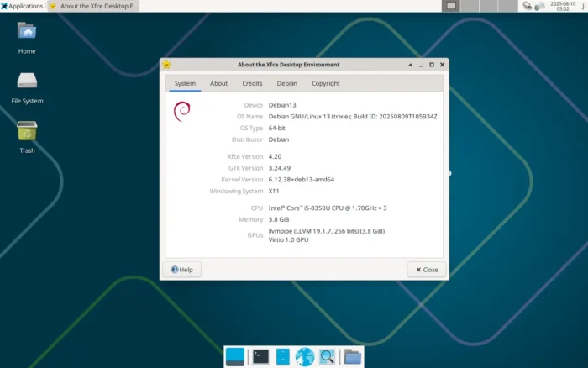Click the Help button
The height and width of the screenshot is (368, 588).
(181, 270)
